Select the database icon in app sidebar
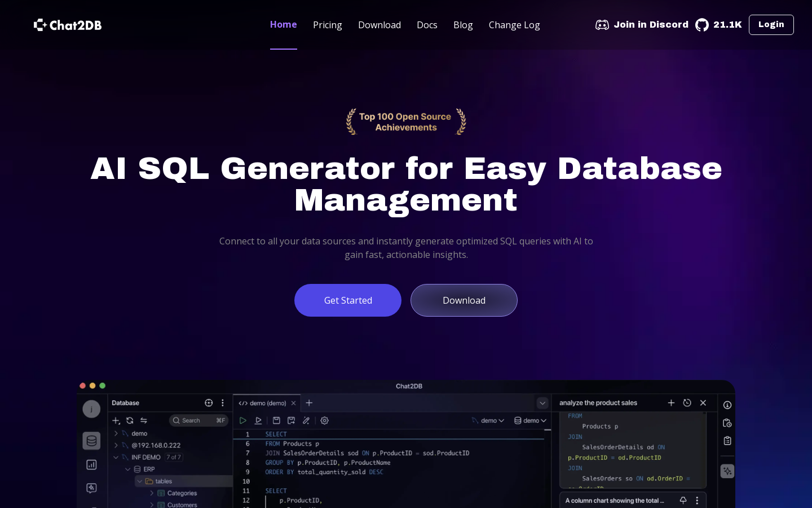Screen dimensions: 812x508 tap(91, 441)
